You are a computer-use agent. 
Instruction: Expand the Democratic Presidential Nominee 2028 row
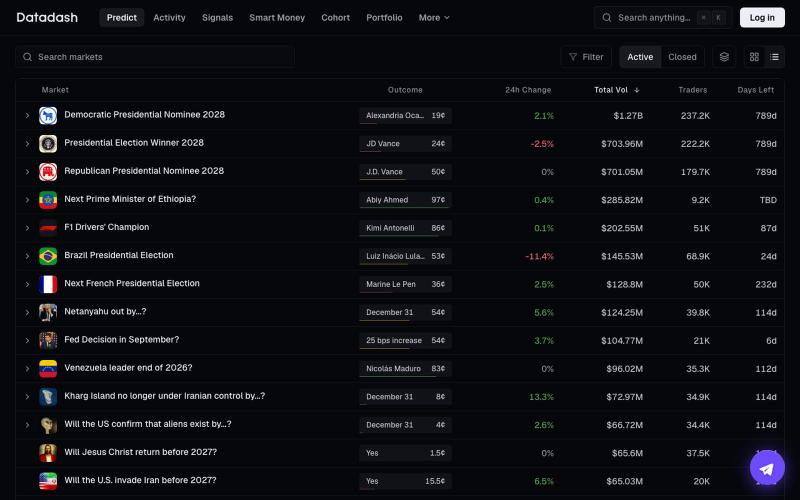coord(27,116)
